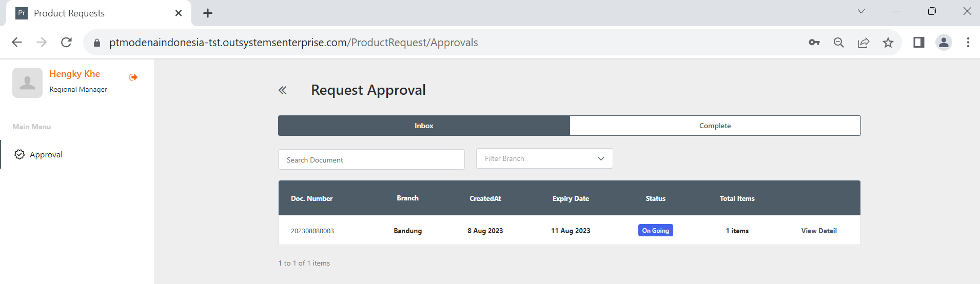This screenshot has height=284, width=980.
Task: Bookmark this page with the star icon
Action: point(888,43)
